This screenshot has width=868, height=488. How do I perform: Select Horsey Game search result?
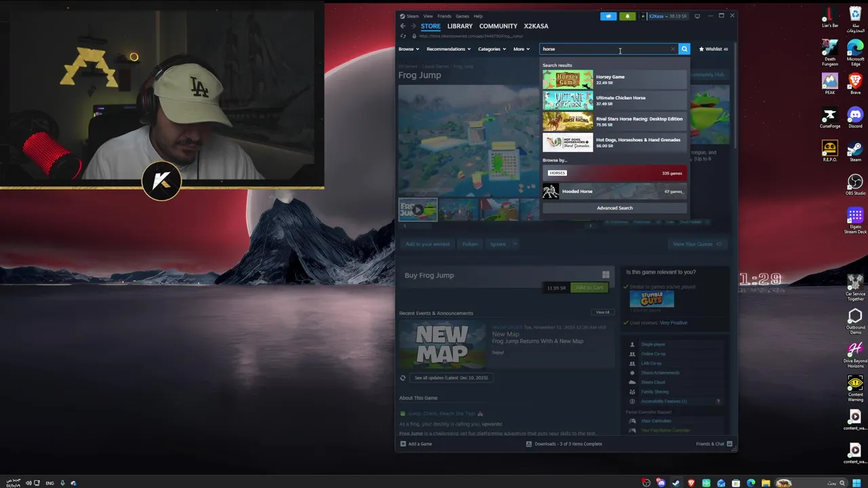point(614,79)
